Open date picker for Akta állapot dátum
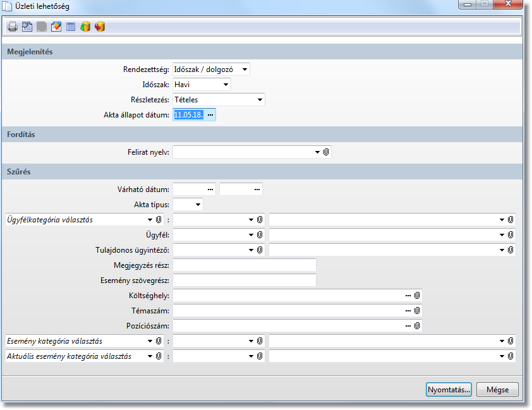This screenshot has width=532, height=410. pyautogui.click(x=210, y=114)
